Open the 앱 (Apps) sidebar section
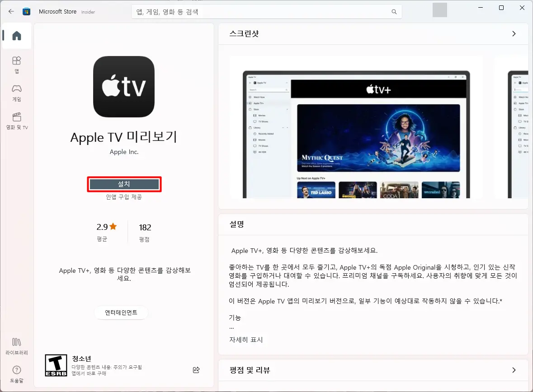The height and width of the screenshot is (392, 533). (17, 65)
